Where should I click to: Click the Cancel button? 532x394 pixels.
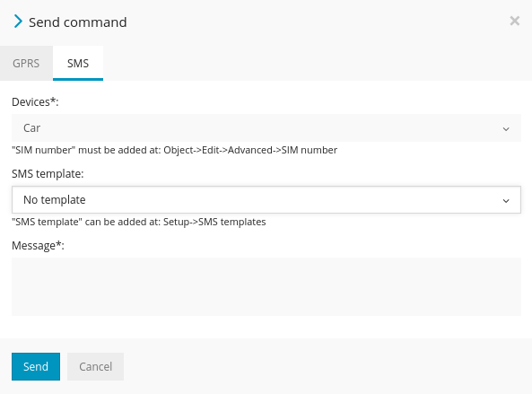coord(95,366)
